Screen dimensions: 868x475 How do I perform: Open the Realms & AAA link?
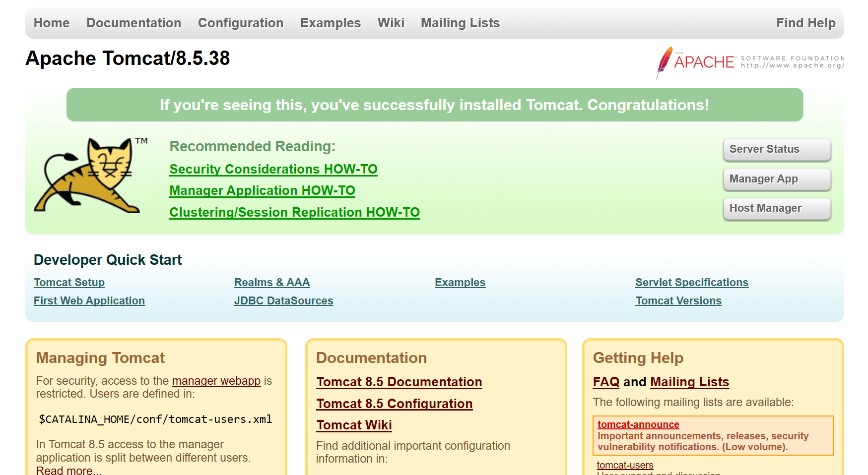pyautogui.click(x=272, y=282)
